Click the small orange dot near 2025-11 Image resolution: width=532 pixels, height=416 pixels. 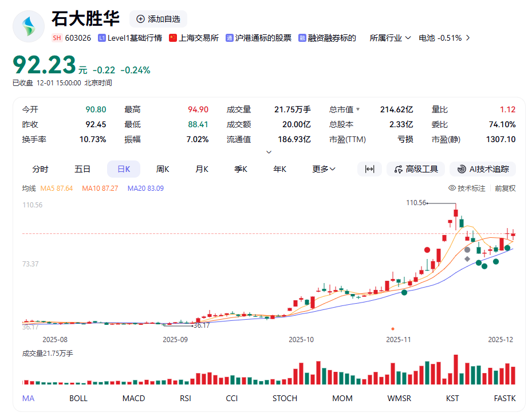tap(392, 329)
